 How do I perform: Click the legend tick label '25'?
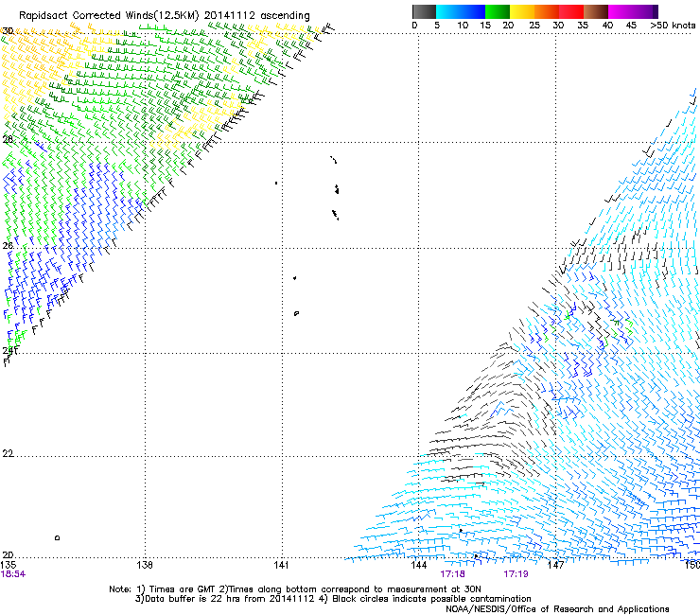click(534, 26)
